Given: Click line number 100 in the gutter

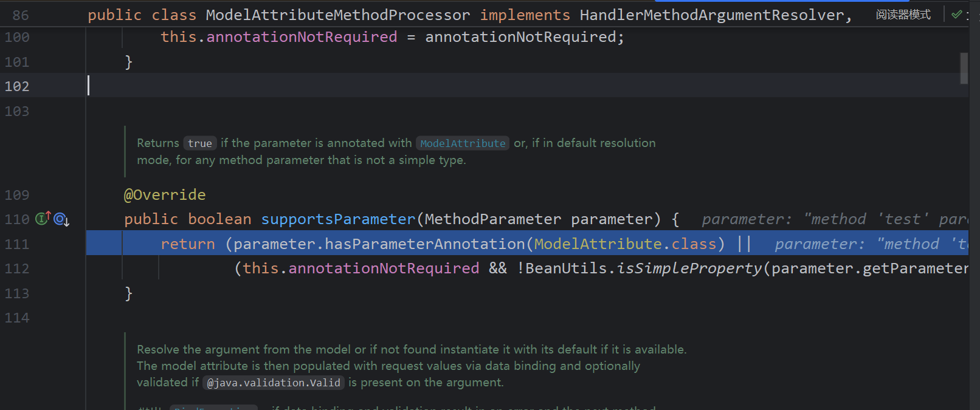Looking at the screenshot, I should point(17,37).
